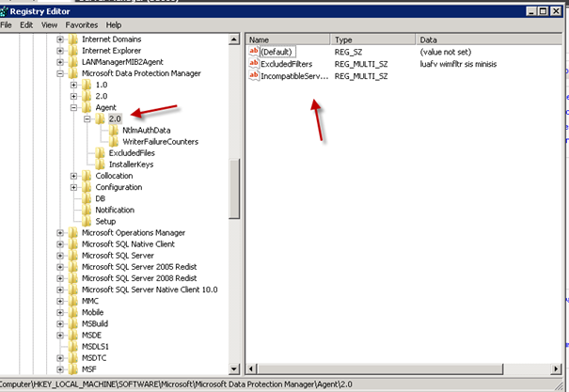Select the IncompatibleServ... value name

click(x=294, y=76)
